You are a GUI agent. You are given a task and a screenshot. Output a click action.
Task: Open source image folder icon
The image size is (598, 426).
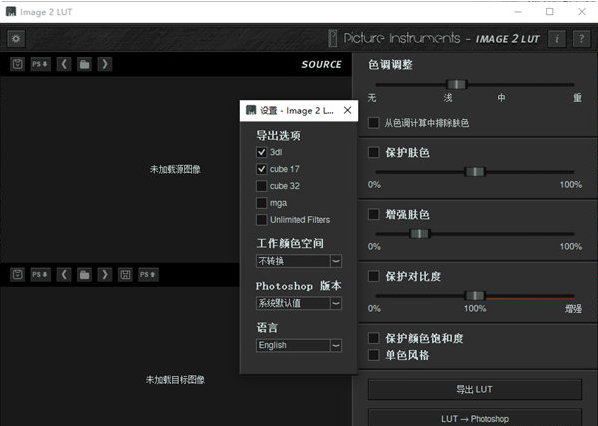click(x=85, y=64)
